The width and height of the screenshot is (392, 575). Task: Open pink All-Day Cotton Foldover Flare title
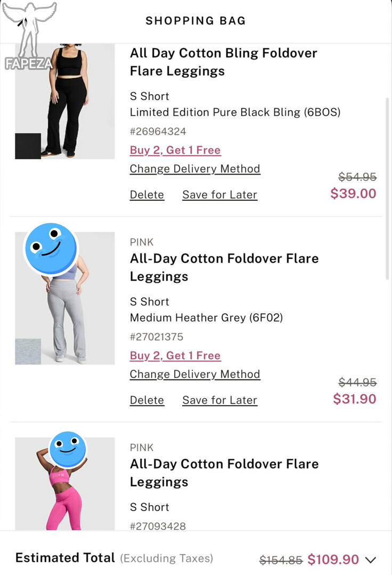coord(224,473)
